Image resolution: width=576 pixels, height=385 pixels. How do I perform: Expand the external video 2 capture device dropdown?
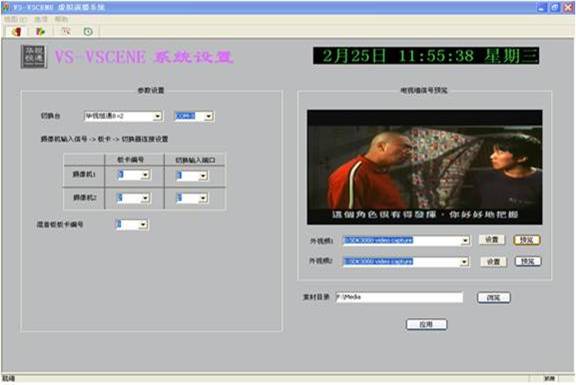pos(464,262)
